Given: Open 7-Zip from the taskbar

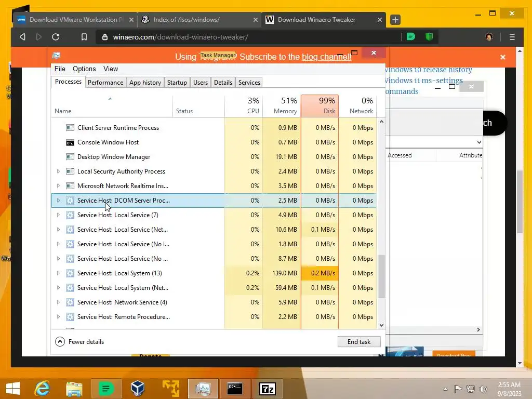Looking at the screenshot, I should point(268,389).
